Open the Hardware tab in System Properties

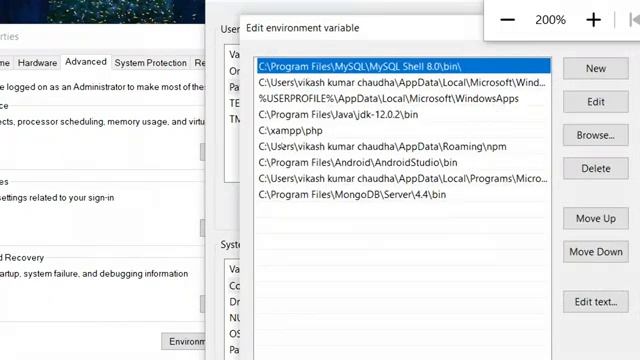(37, 63)
